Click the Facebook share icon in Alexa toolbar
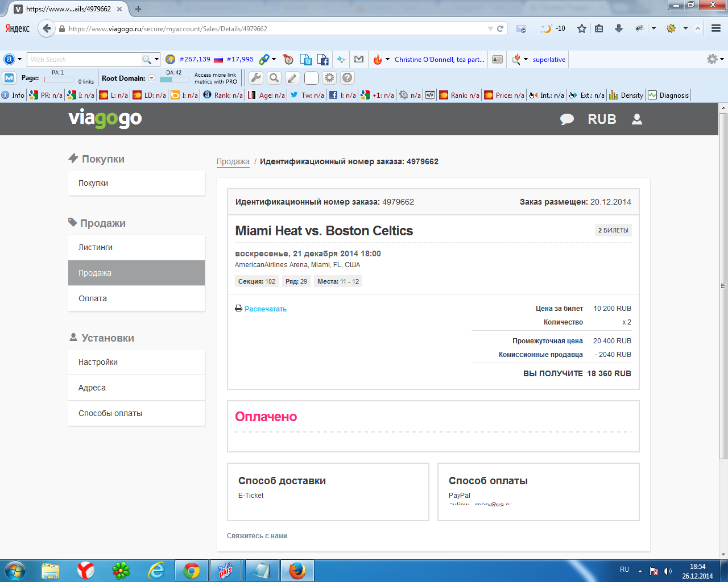 (x=322, y=59)
